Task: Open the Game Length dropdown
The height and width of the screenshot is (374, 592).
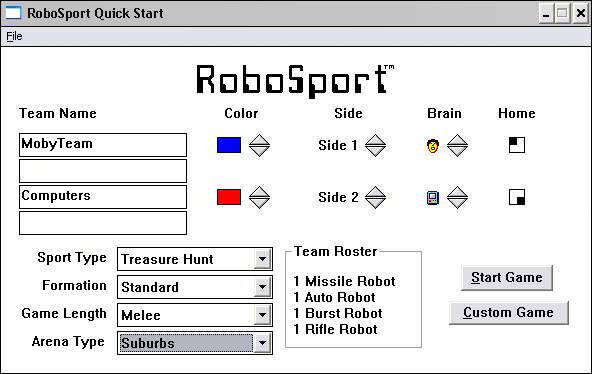Action: point(262,315)
